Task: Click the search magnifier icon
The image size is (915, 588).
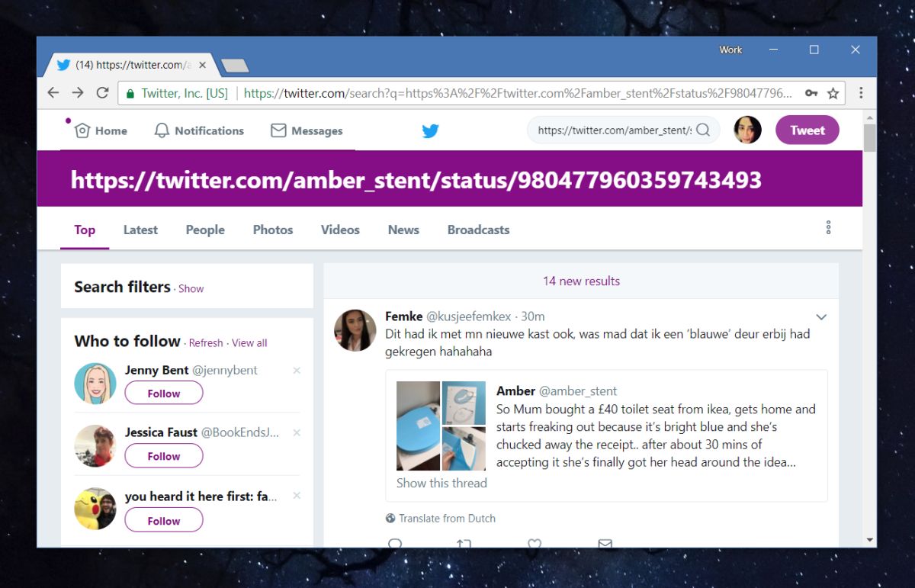Action: 703,130
